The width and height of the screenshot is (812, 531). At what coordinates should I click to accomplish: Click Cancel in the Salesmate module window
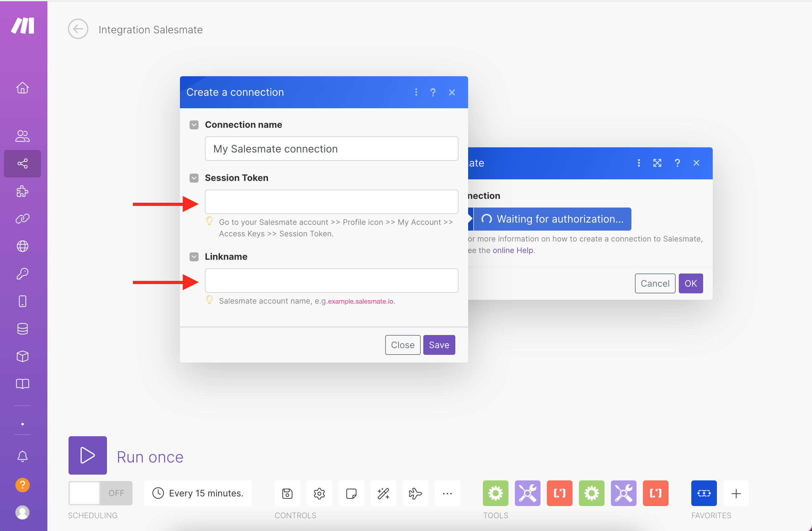pyautogui.click(x=655, y=283)
